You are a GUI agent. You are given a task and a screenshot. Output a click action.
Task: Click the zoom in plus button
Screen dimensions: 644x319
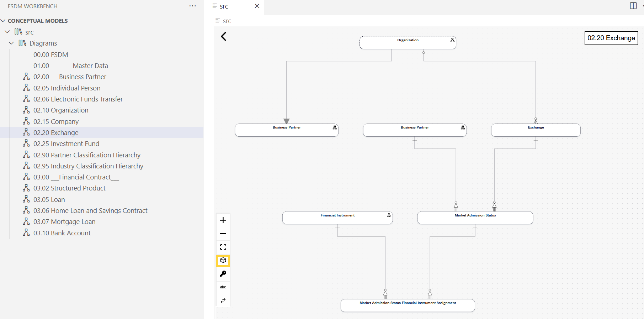tap(223, 220)
